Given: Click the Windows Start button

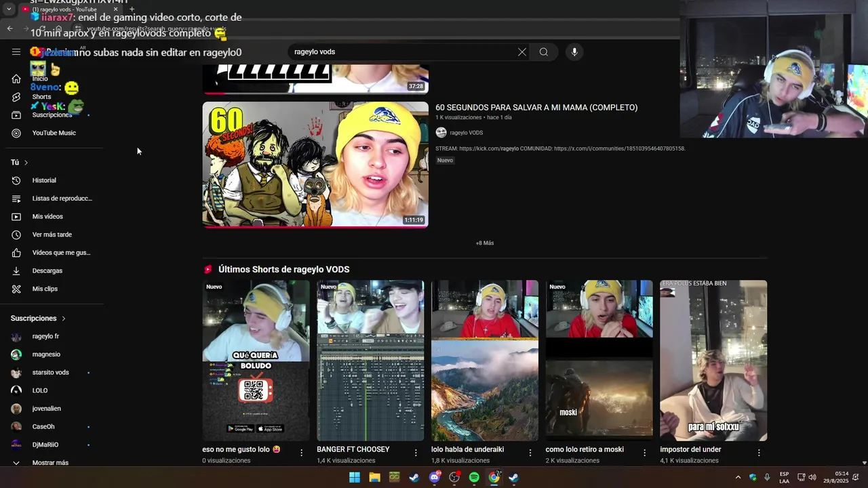Looking at the screenshot, I should coord(355,477).
